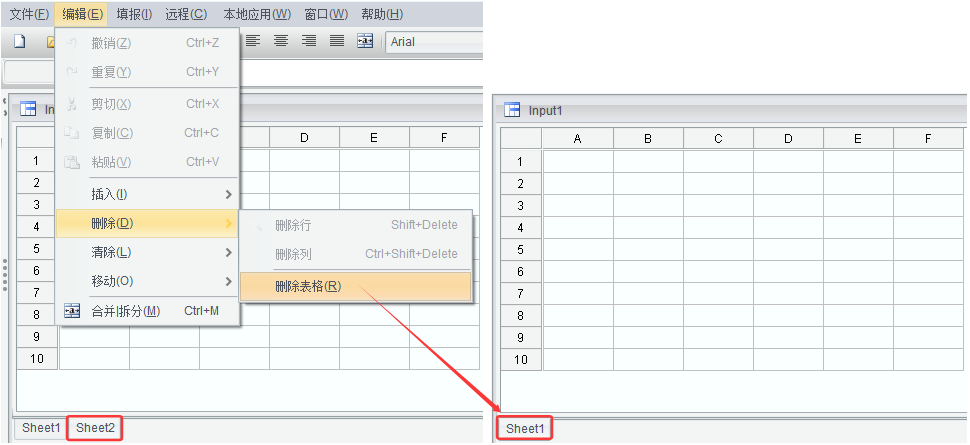Click the merge cells toolbar icon
The height and width of the screenshot is (445, 970).
tap(365, 41)
